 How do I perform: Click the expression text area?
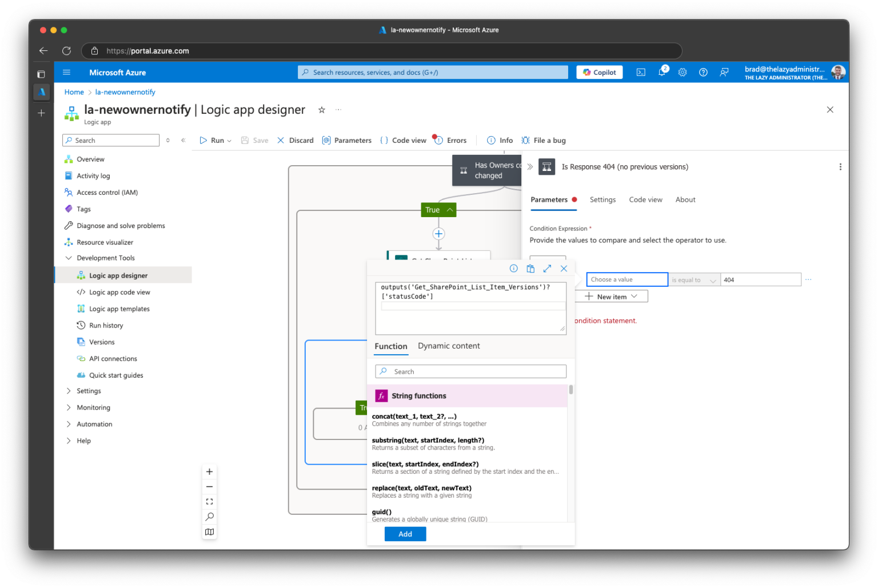point(470,309)
